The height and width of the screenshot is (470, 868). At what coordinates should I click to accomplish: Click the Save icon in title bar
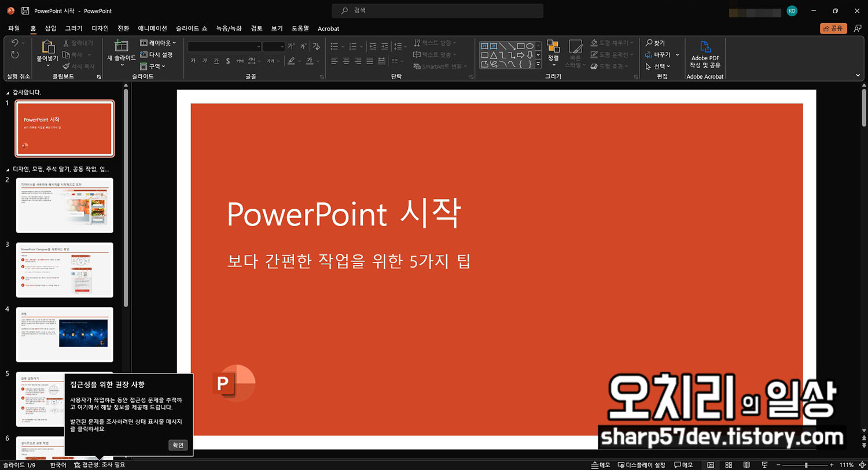[x=25, y=11]
